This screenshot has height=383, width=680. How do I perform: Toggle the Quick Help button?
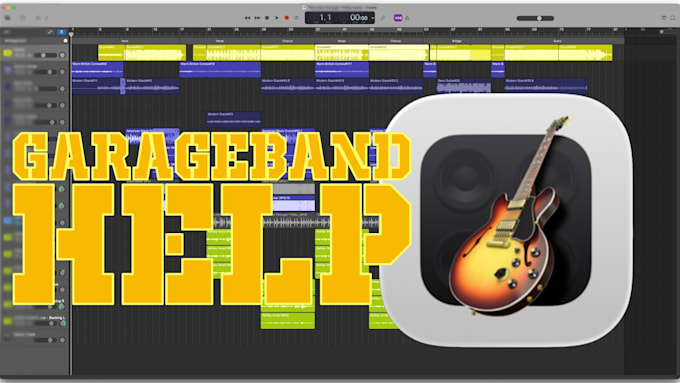click(23, 18)
